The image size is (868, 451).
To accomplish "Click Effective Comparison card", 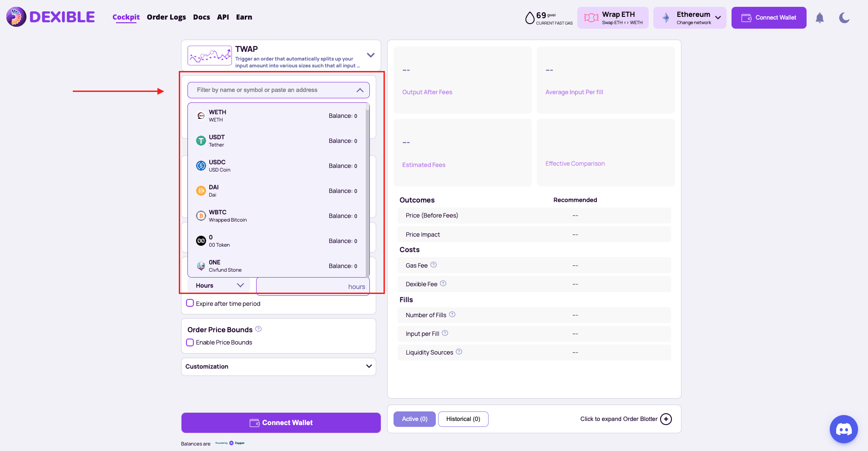I will (606, 153).
